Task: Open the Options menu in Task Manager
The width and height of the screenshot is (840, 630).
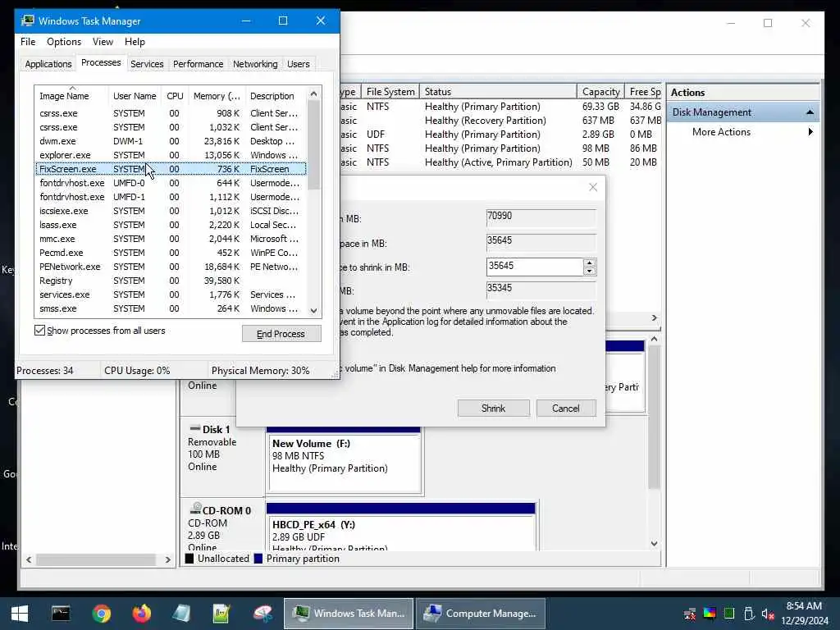Action: click(x=64, y=42)
